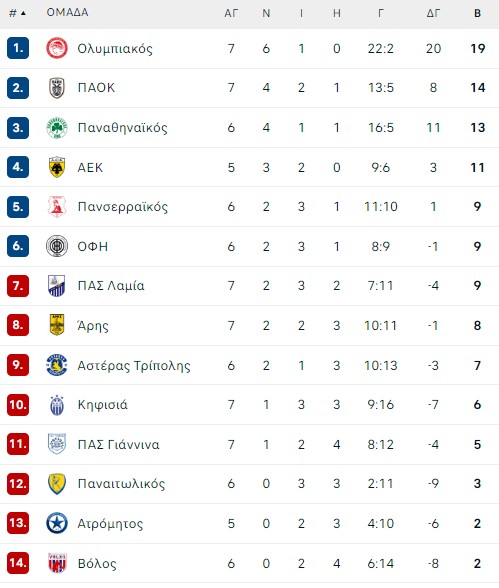Sort standings by Β points header
Image resolution: width=499 pixels, height=588 pixels.
click(477, 14)
